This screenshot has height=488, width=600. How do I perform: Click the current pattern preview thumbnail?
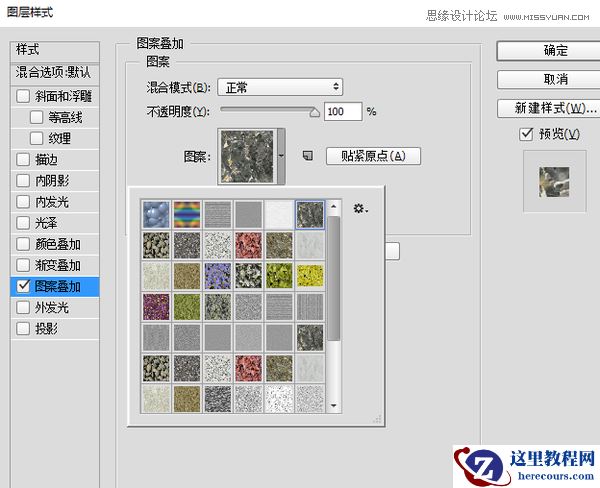coord(248,156)
